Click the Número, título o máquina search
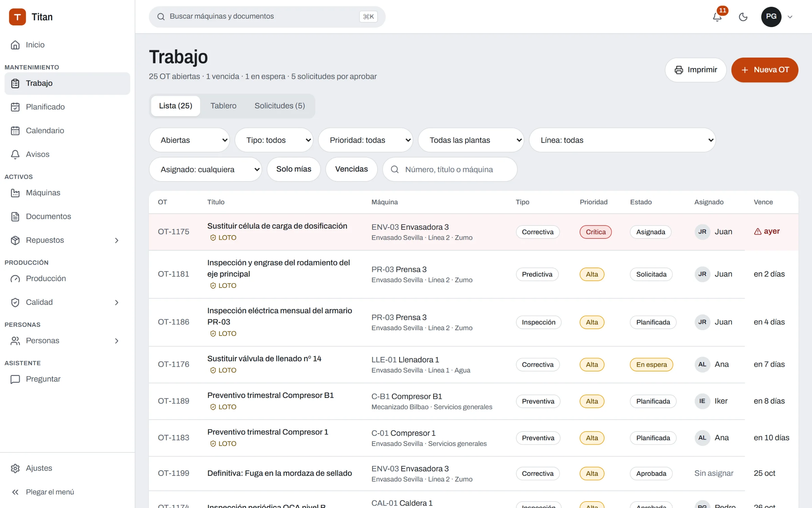This screenshot has height=508, width=812. (x=450, y=169)
